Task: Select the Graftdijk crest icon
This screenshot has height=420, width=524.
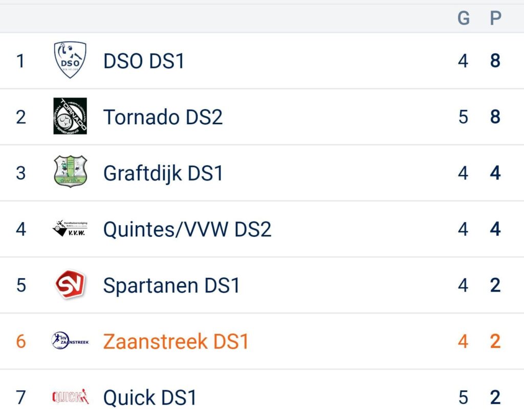Action: tap(70, 171)
